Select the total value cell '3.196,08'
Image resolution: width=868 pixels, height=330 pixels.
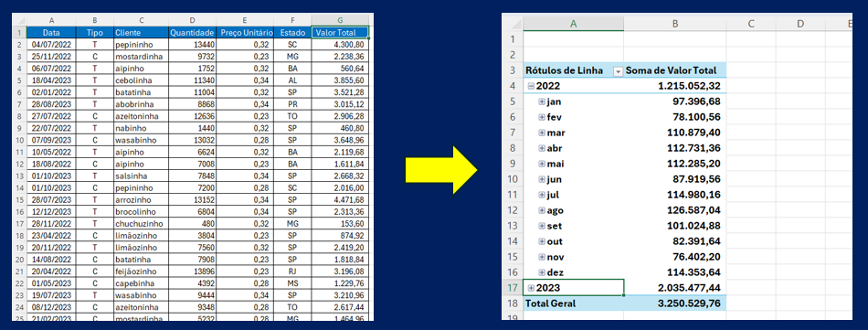(x=339, y=271)
